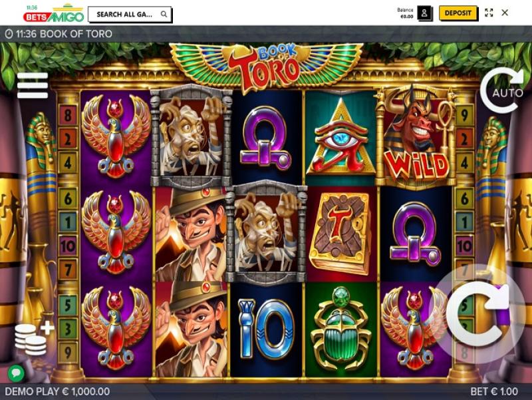Open the coin stack bet settings
The height and width of the screenshot is (400, 532).
coord(34,337)
